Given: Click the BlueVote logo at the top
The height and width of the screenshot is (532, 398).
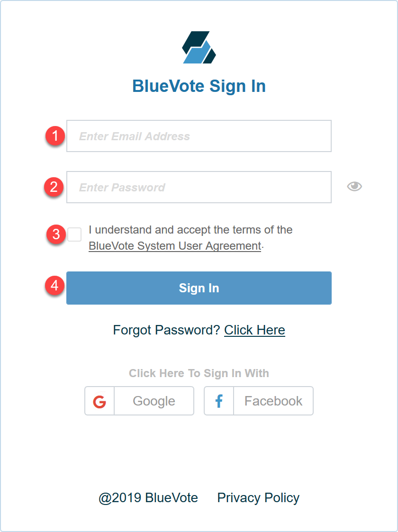Looking at the screenshot, I should 199,47.
